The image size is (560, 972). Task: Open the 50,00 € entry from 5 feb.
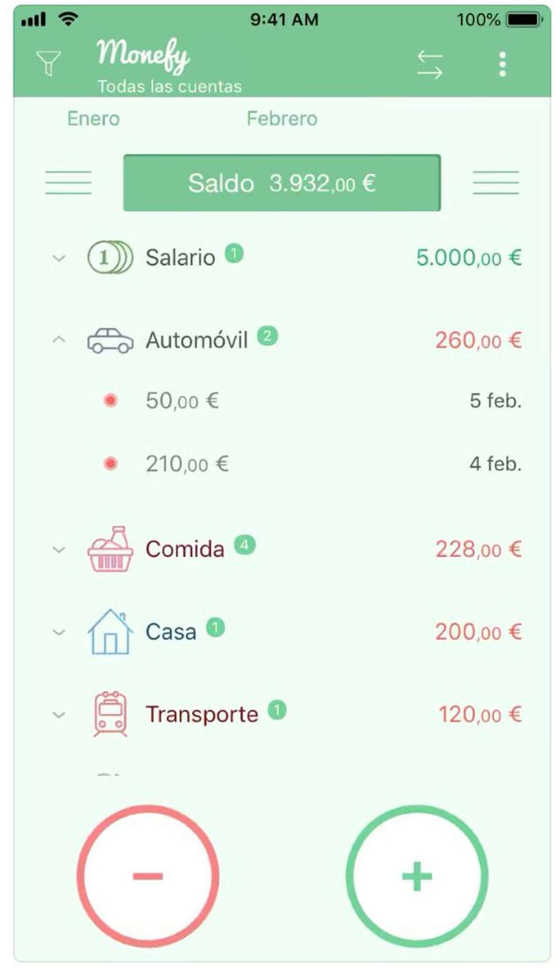[182, 400]
